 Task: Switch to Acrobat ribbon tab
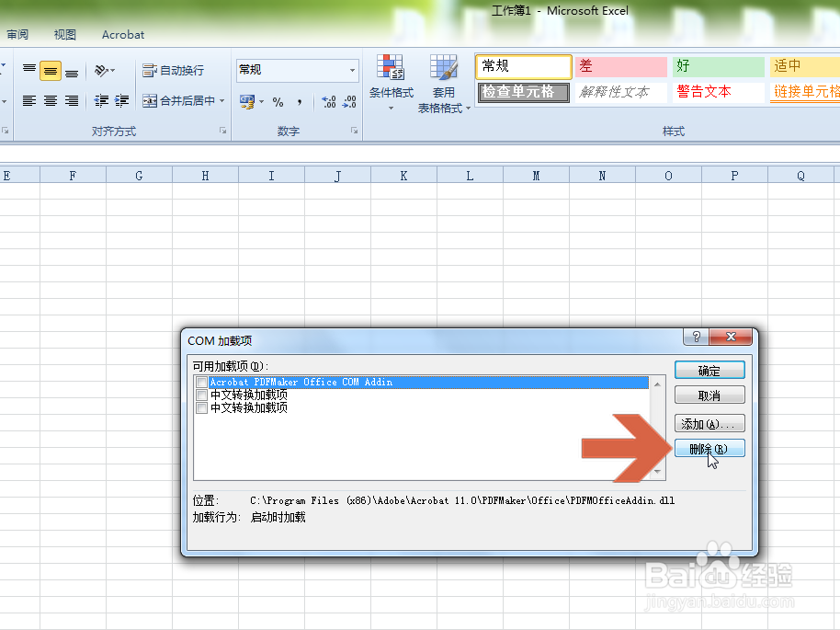[x=123, y=35]
